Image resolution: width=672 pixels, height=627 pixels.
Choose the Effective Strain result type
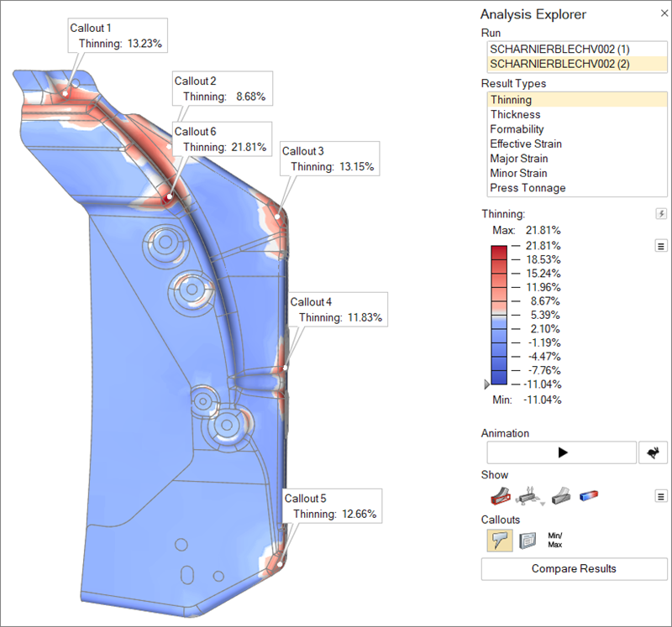coord(526,144)
